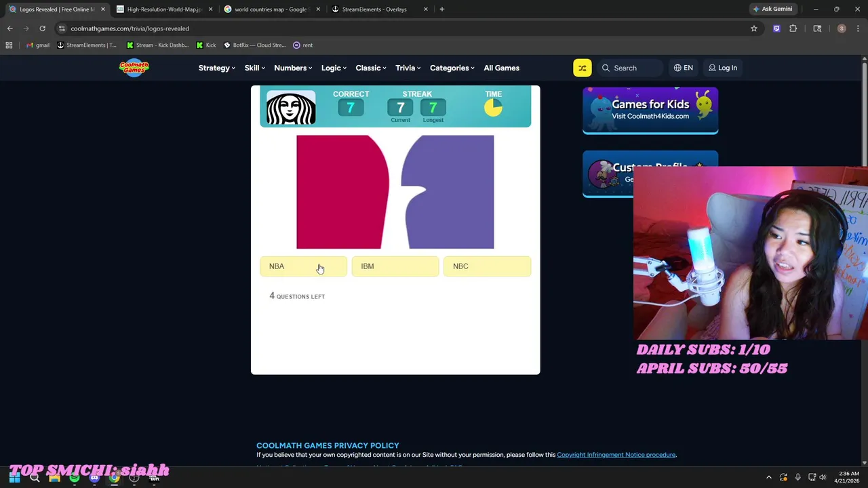Click the yellow random game shuffle button

582,68
